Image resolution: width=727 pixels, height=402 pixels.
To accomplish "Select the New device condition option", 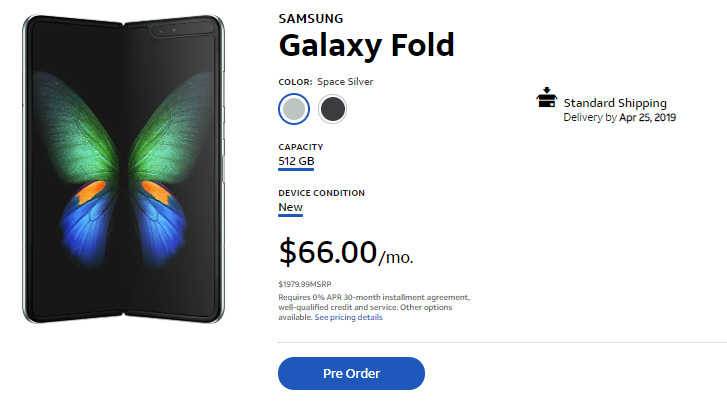I will pos(290,207).
